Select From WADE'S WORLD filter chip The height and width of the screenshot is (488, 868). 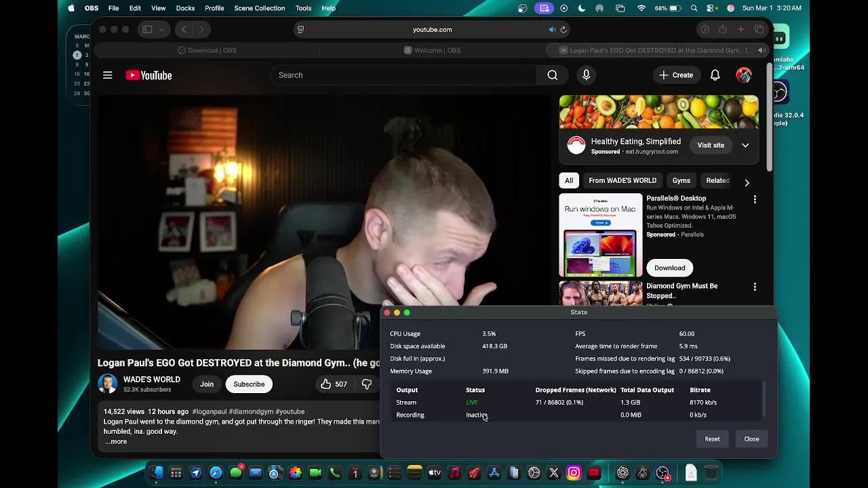[623, 180]
